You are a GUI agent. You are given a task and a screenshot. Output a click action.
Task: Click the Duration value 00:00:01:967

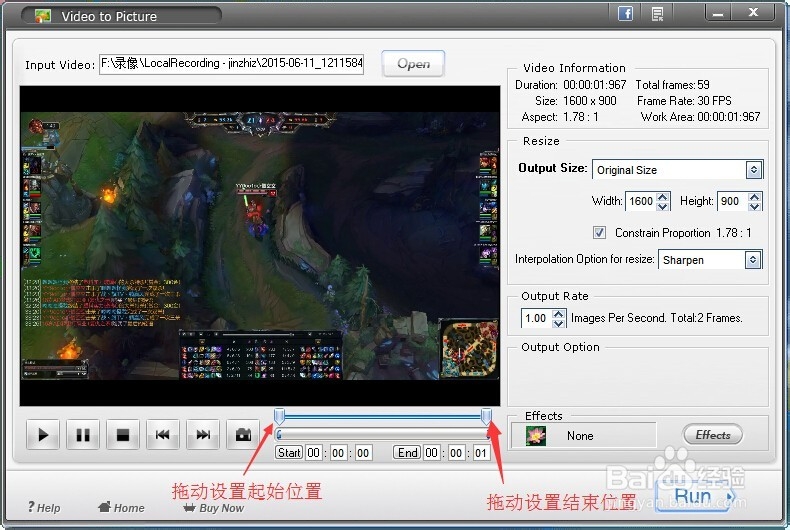tap(595, 85)
